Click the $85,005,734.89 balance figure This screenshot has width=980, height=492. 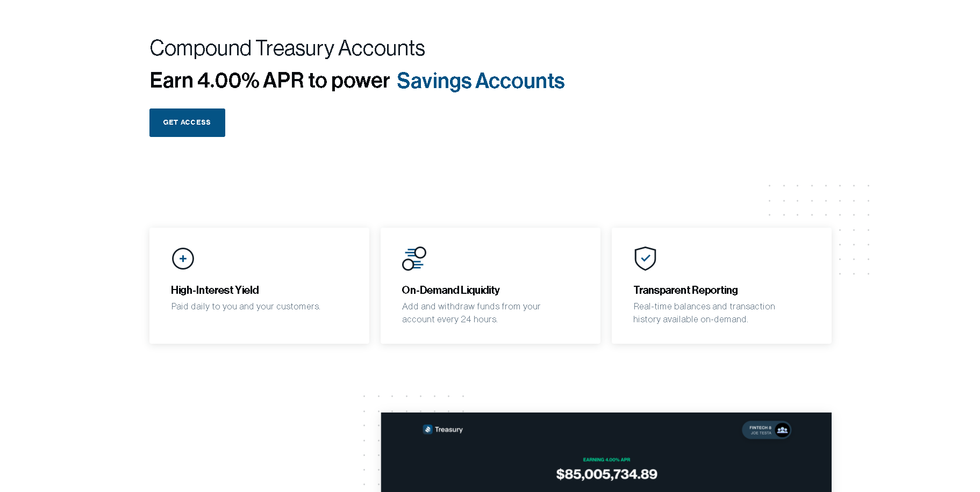[x=606, y=474]
